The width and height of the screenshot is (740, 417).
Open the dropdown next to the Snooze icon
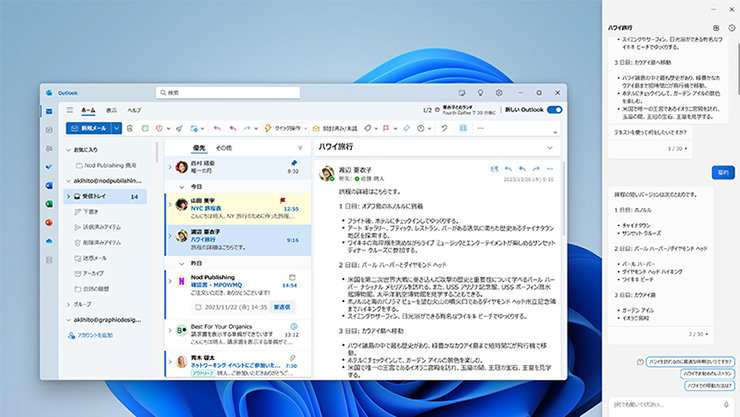(429, 129)
